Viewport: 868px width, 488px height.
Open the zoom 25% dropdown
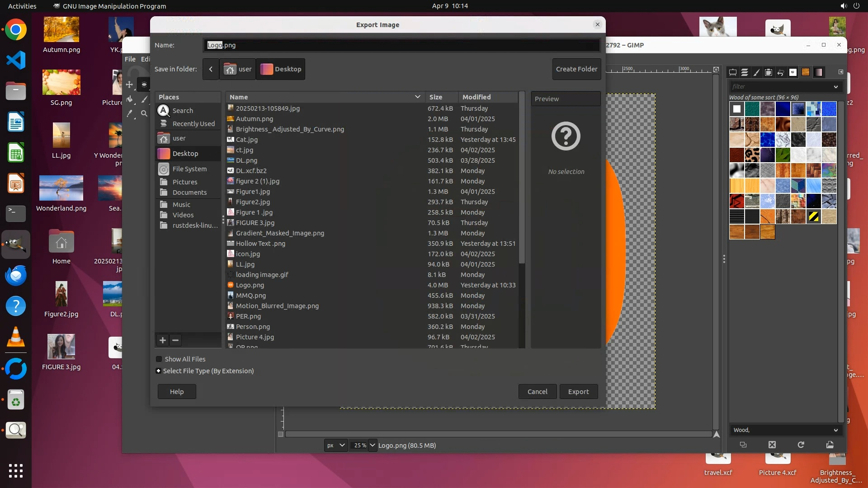(x=372, y=446)
